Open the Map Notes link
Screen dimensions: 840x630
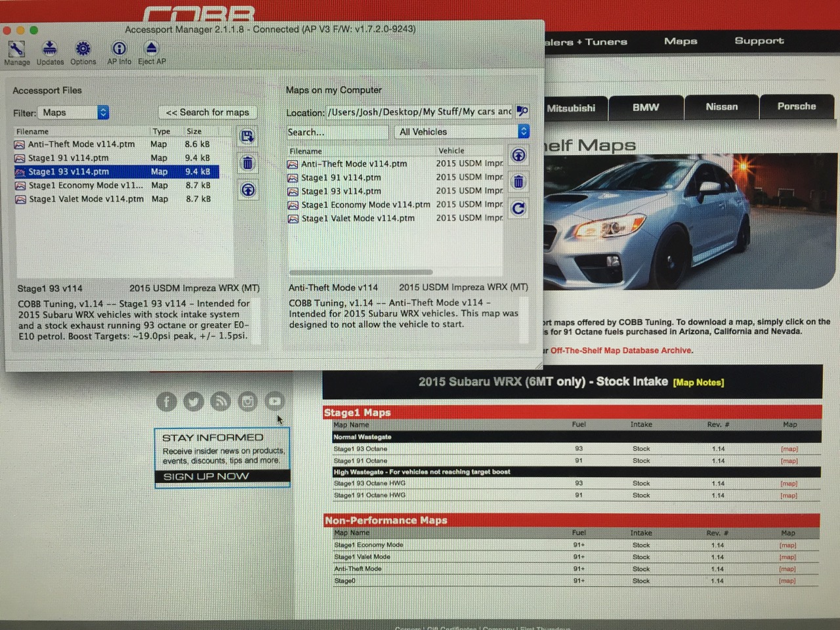[698, 383]
